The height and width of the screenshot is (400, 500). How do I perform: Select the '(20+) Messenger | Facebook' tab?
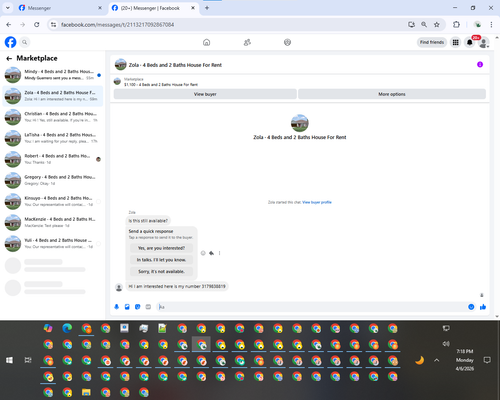[153, 8]
